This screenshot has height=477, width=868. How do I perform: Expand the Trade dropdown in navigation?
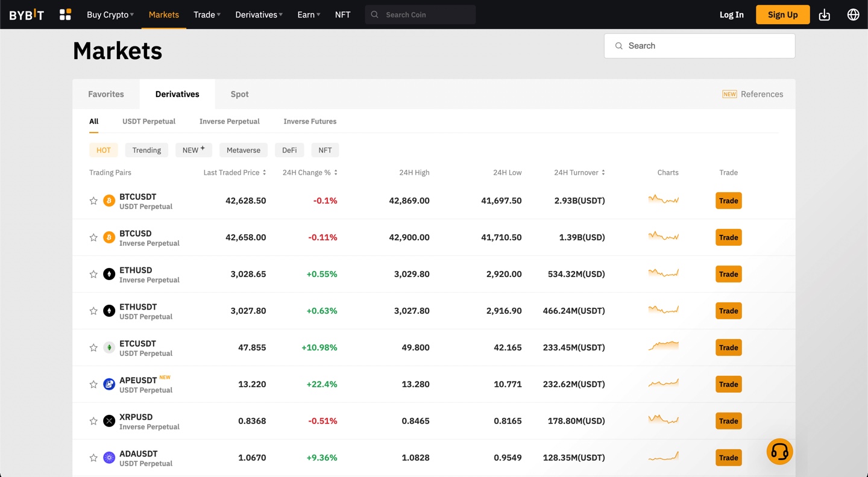click(x=207, y=14)
